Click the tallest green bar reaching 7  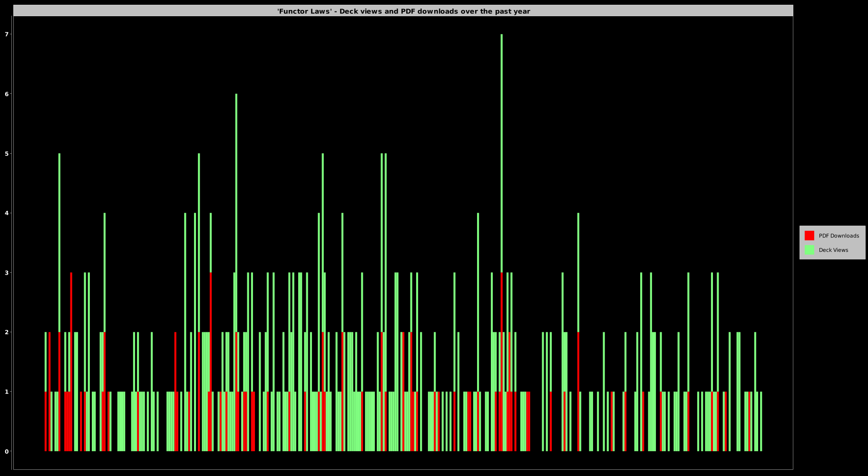(501, 153)
